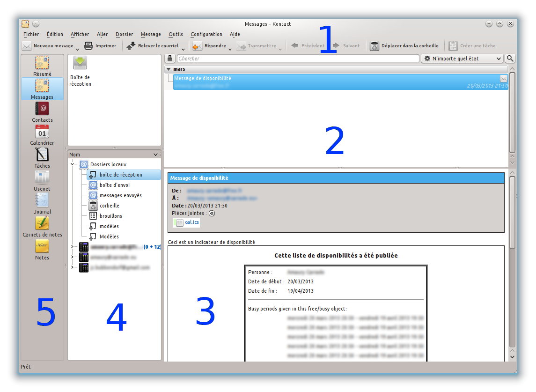Click the Boîte de réception favorite folder icon
This screenshot has width=536, height=392.
click(80, 63)
